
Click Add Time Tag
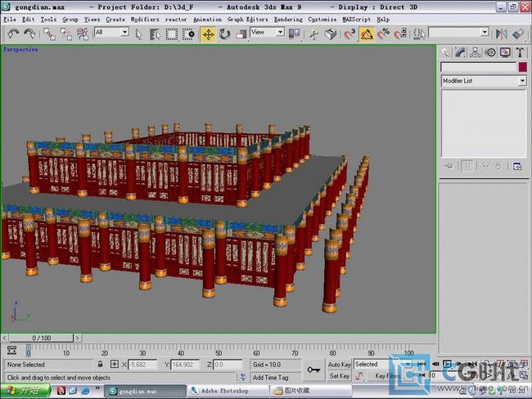(270, 377)
